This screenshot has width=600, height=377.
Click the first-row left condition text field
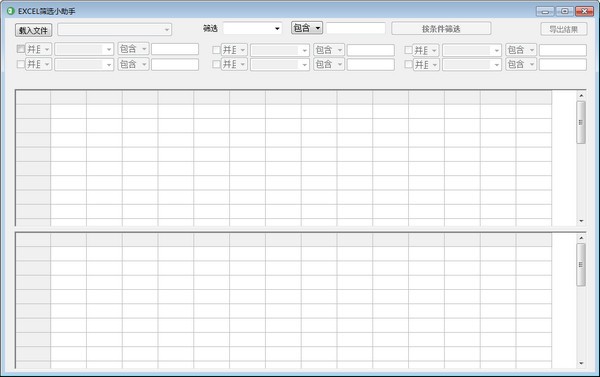pos(175,49)
